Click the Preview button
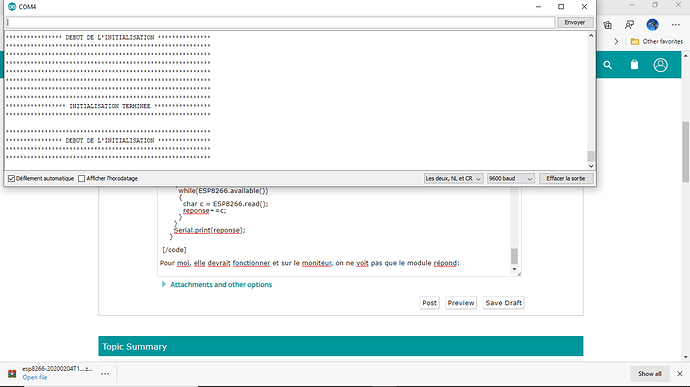Image resolution: width=690 pixels, height=387 pixels. click(461, 303)
